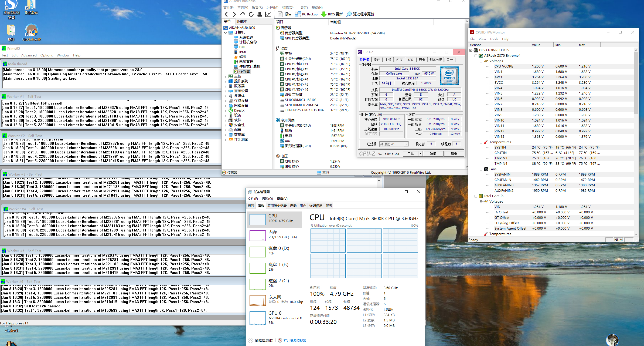Click the AIDA64 refresh toolbar icon
The width and height of the screenshot is (644, 346).
coord(251,14)
